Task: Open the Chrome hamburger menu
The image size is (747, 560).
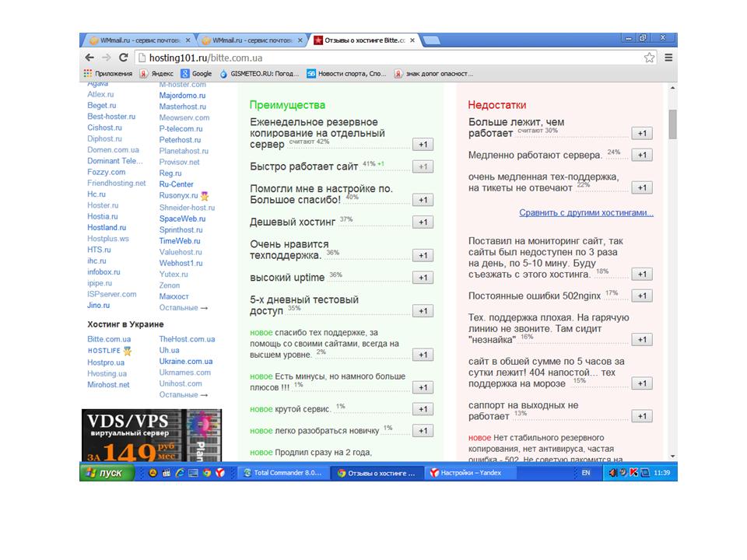Action: pos(668,58)
